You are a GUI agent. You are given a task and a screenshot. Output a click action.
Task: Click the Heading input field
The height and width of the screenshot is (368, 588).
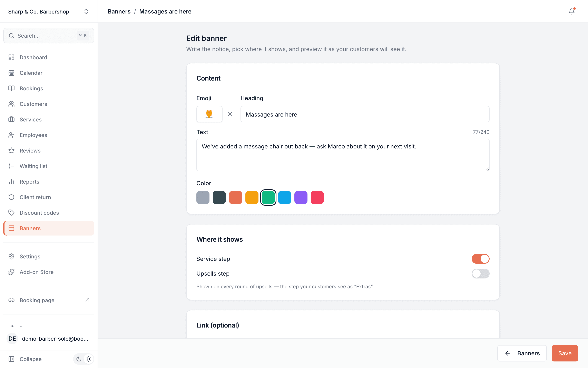pyautogui.click(x=365, y=114)
